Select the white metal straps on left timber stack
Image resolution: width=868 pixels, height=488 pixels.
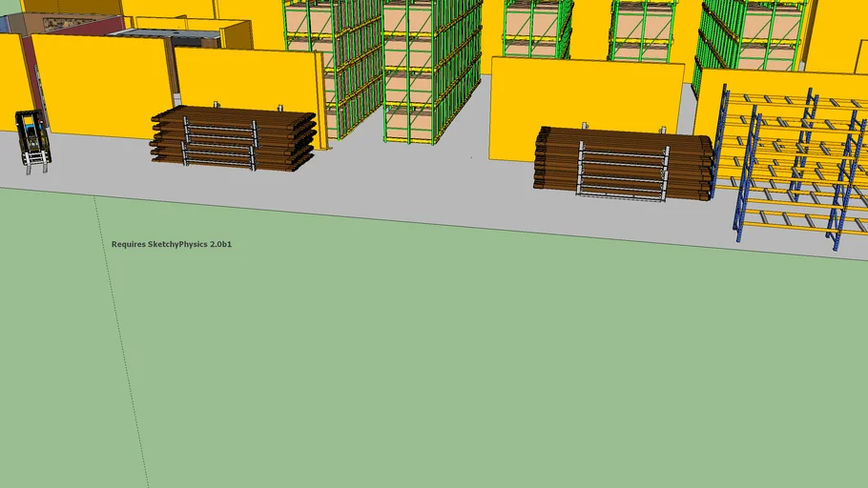coord(220,143)
